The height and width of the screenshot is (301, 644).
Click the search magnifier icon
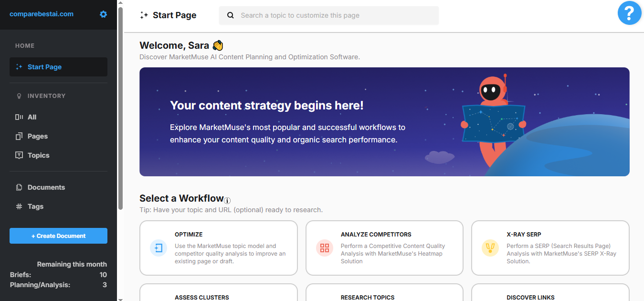click(x=231, y=15)
